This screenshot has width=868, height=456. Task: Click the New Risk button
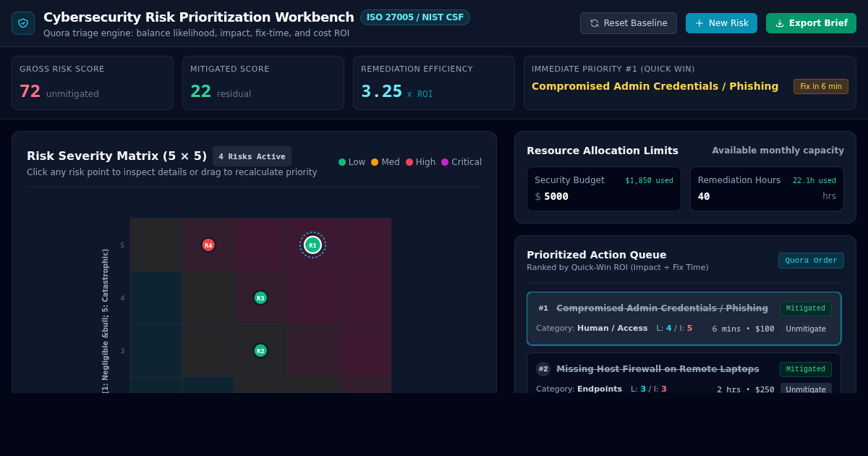point(721,23)
